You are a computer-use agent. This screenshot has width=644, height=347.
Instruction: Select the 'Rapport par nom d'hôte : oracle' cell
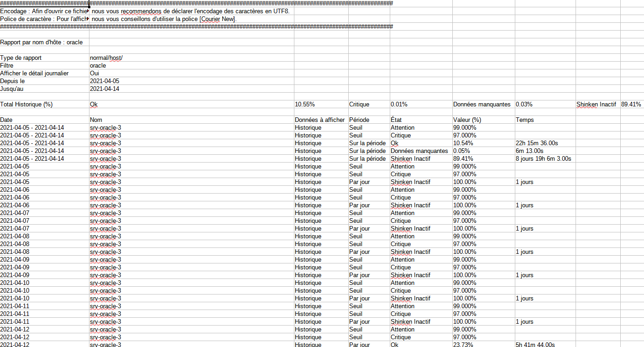[42, 42]
